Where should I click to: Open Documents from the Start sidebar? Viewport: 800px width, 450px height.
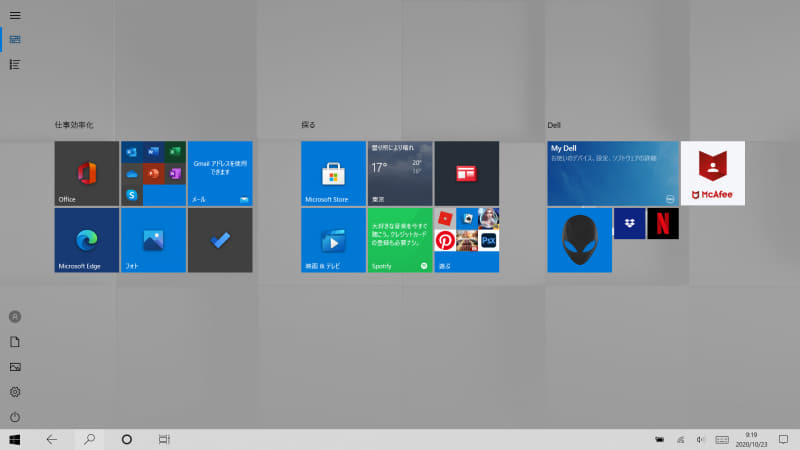(x=15, y=342)
